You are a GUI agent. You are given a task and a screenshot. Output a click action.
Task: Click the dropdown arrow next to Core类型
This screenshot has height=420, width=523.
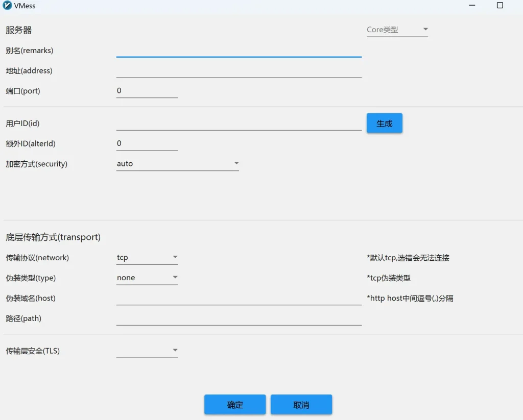point(425,30)
